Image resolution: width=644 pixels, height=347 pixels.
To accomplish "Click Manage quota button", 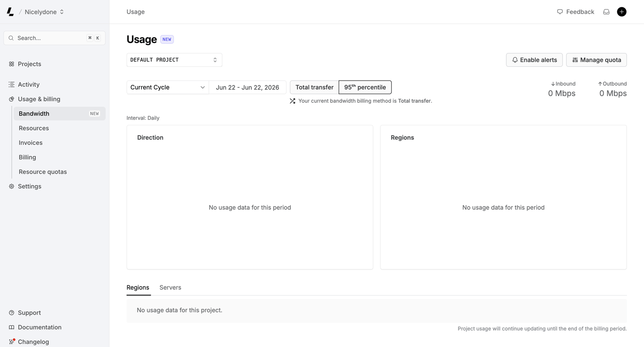I will tap(596, 60).
